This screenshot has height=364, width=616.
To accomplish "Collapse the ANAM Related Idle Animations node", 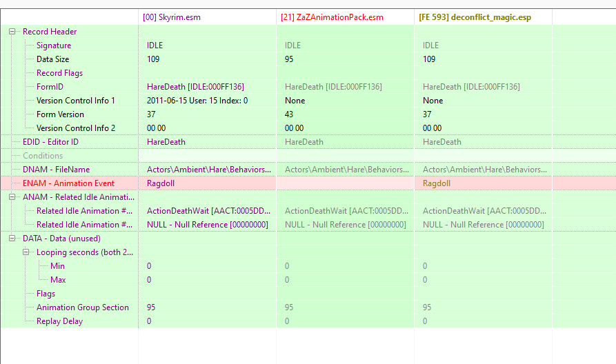I will 12,196.
